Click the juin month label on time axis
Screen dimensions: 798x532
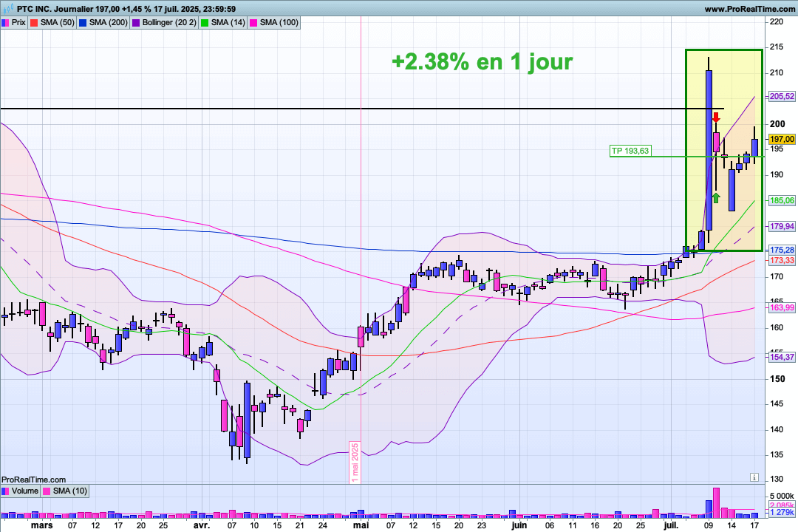point(519,525)
